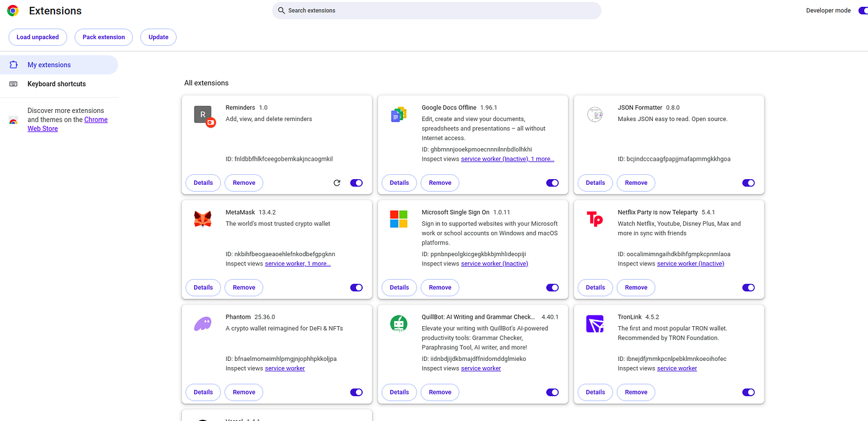Viewport: 868px width, 421px height.
Task: Open Details for JSON Formatter
Action: [595, 183]
